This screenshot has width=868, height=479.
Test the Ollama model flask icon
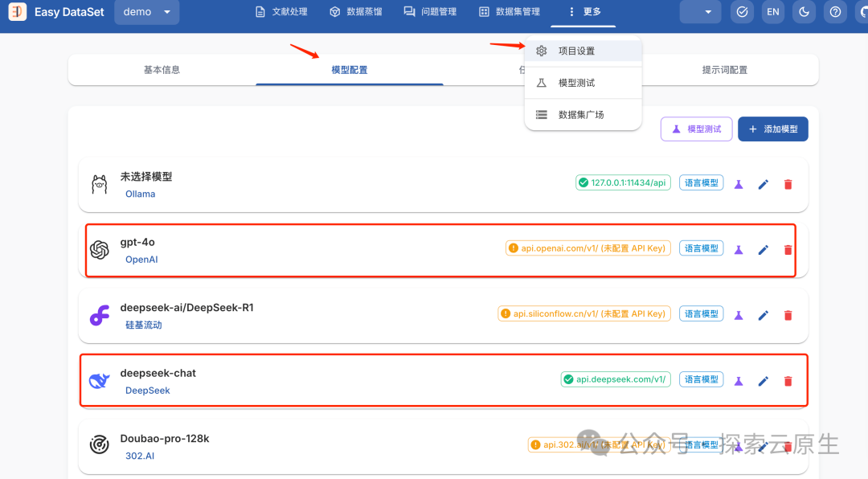(x=739, y=184)
